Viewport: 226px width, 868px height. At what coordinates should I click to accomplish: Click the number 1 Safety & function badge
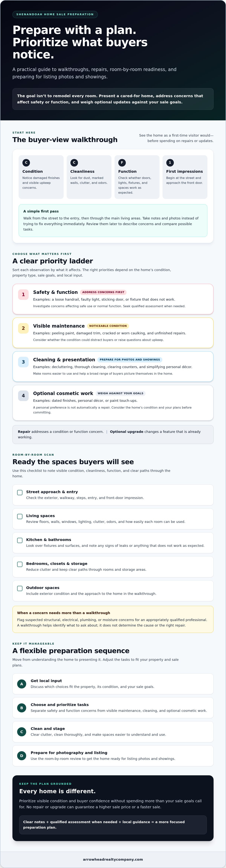point(23,294)
